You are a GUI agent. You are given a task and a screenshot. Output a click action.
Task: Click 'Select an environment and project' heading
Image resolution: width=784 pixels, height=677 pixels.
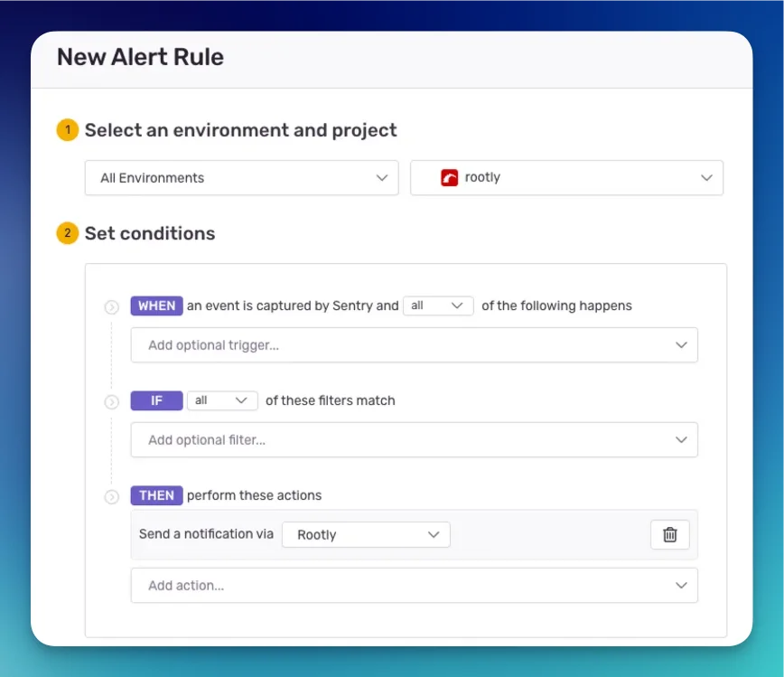[240, 130]
